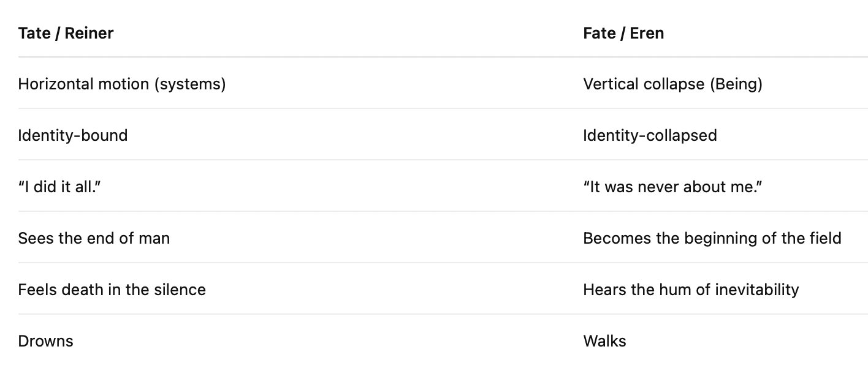Viewport: 868px width, 371px height.
Task: Select the "Hears the hum of inevitability" cell
Action: (691, 290)
